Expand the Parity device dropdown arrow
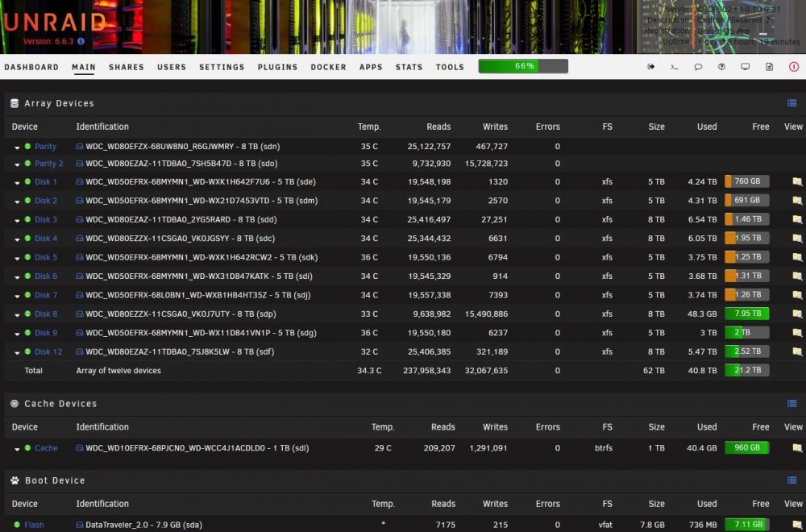The width and height of the screenshot is (806, 532). click(x=17, y=148)
